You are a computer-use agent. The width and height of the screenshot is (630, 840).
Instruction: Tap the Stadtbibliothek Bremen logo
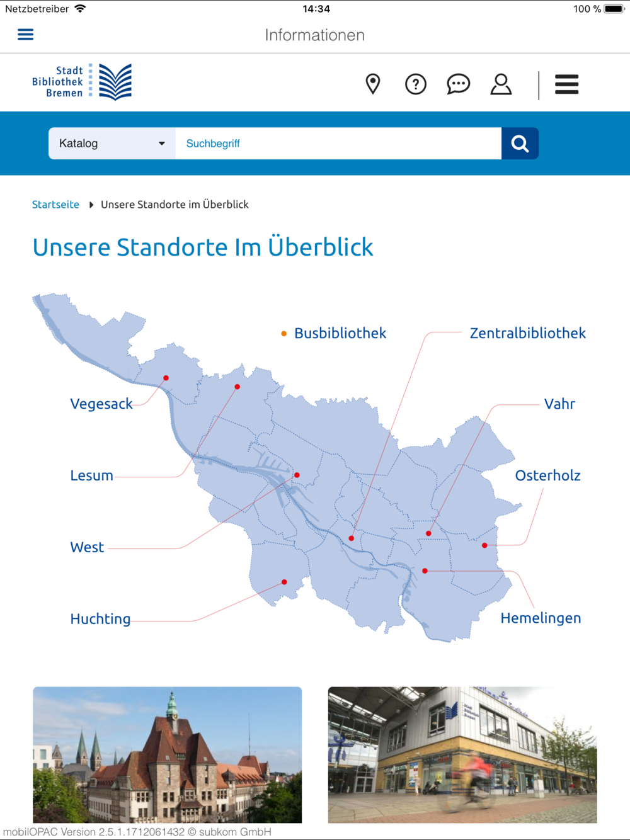tap(82, 82)
